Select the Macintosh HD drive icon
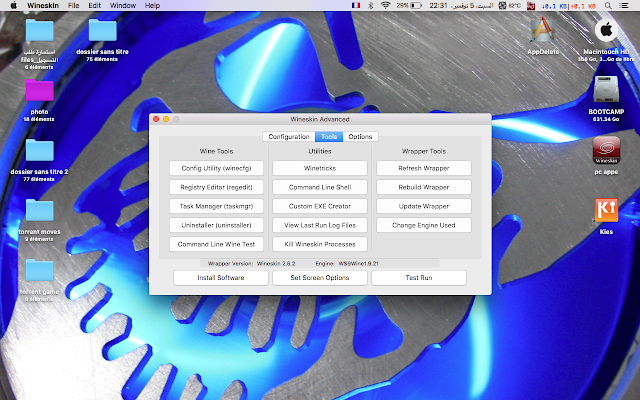This screenshot has height=400, width=640. click(x=606, y=30)
